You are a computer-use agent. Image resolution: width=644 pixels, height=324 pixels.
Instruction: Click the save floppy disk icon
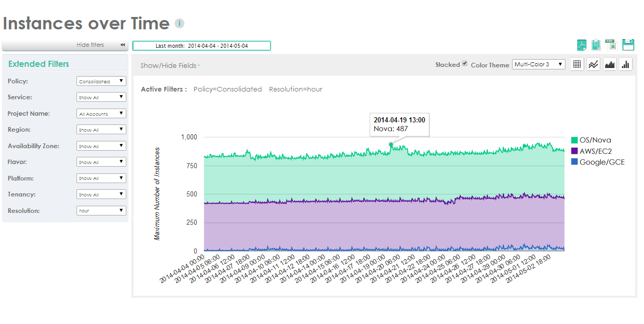coord(628,45)
